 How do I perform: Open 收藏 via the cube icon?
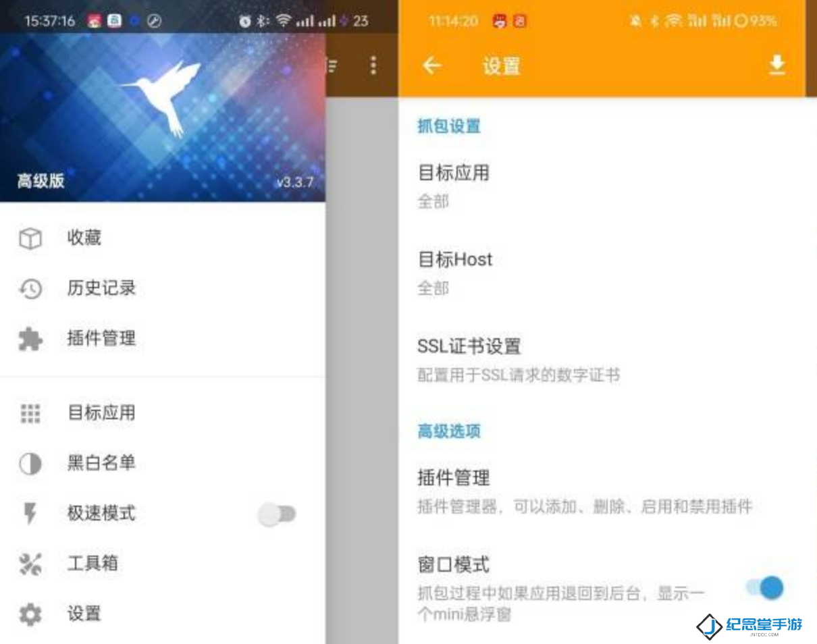[30, 238]
